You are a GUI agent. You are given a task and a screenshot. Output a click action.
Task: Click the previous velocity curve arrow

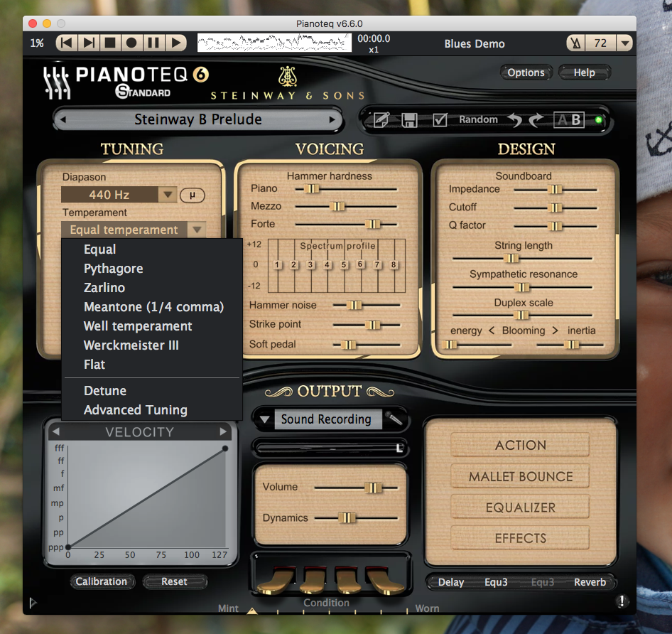(56, 431)
